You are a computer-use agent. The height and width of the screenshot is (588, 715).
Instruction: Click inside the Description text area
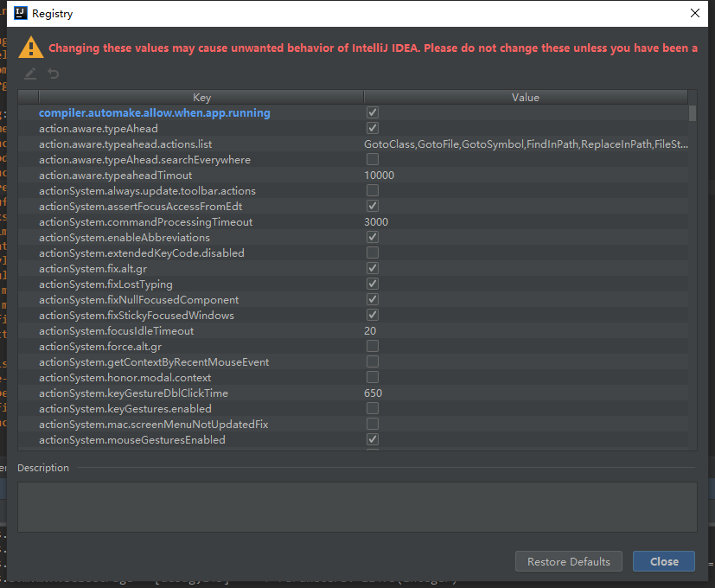pyautogui.click(x=357, y=507)
